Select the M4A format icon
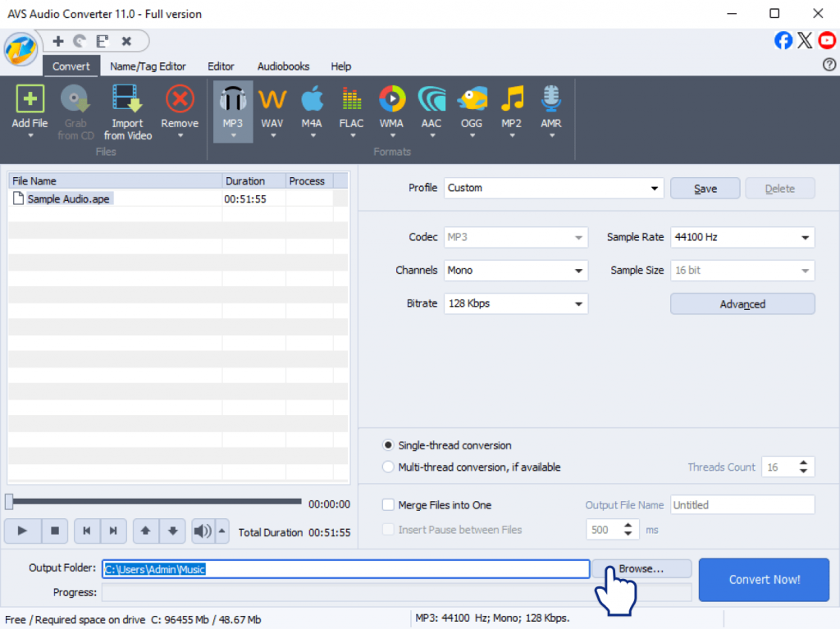Screen dimensions: 840x629 312,100
